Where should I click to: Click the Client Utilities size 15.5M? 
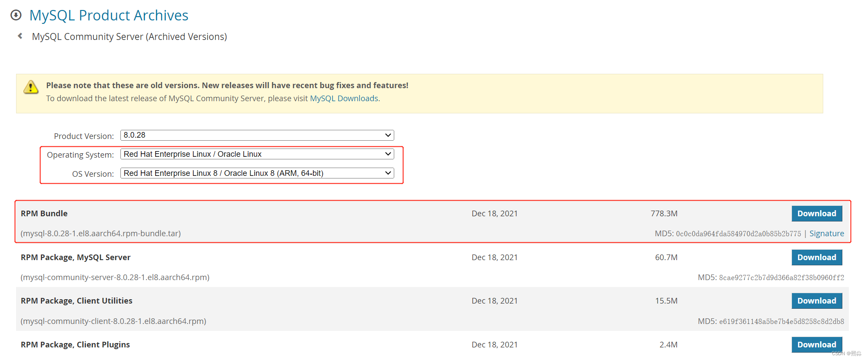point(666,301)
